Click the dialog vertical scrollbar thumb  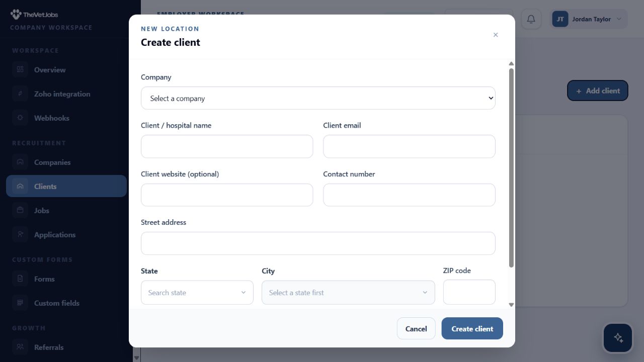[x=511, y=168]
